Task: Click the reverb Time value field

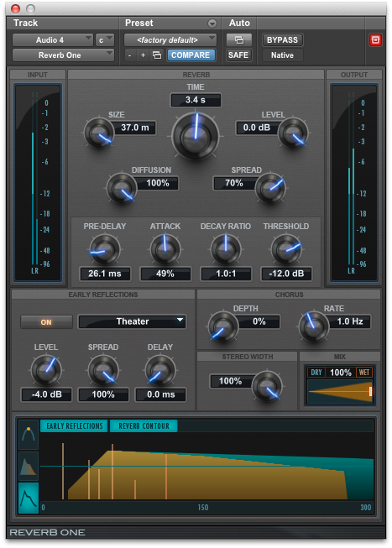Action: pos(196,100)
